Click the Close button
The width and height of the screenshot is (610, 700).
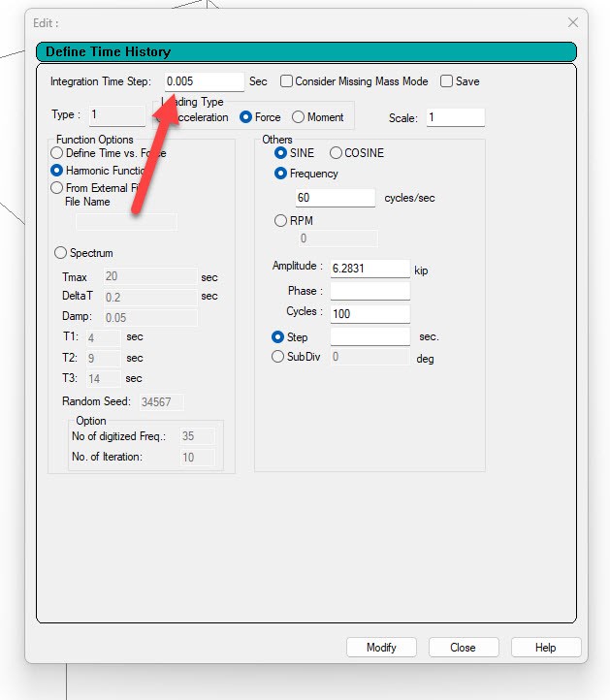pos(464,648)
